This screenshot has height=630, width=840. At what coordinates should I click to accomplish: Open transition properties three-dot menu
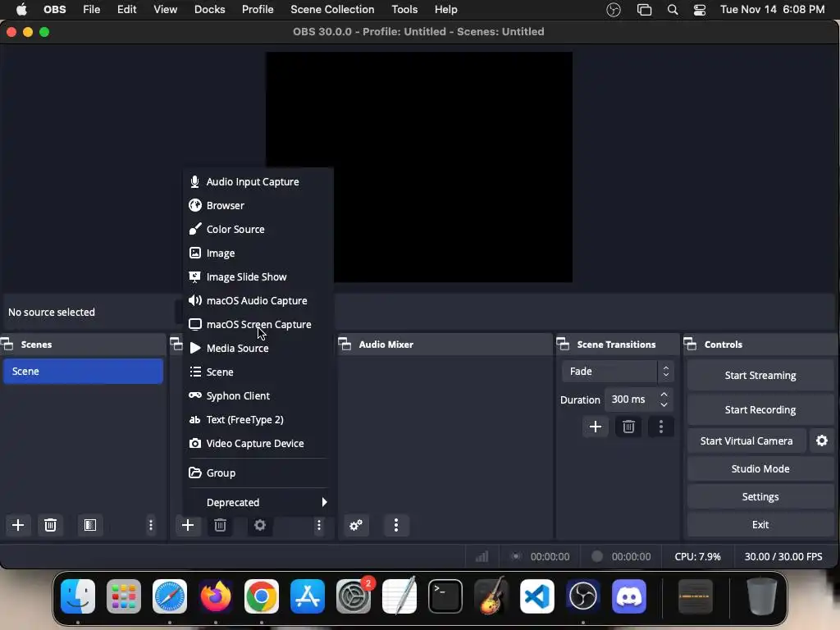(661, 427)
